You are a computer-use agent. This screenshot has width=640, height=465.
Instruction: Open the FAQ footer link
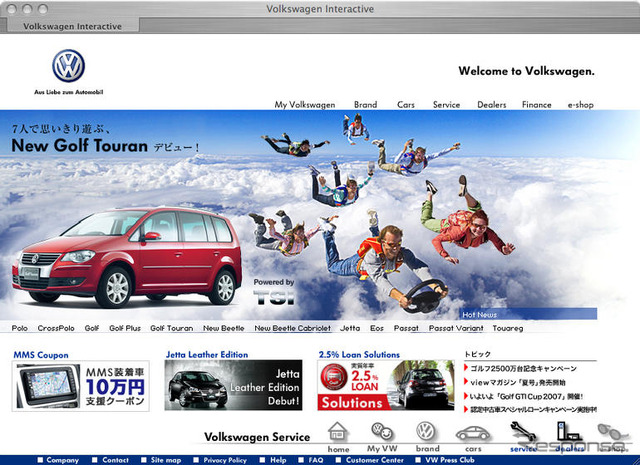(316, 460)
